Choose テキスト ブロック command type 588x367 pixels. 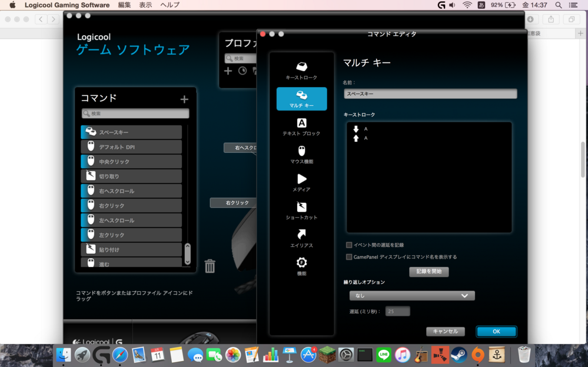point(301,126)
